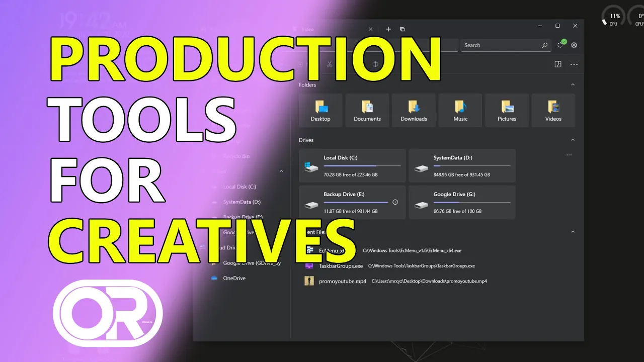Open the Local Disk (C:) drive card
This screenshot has height=362, width=644.
click(x=352, y=165)
